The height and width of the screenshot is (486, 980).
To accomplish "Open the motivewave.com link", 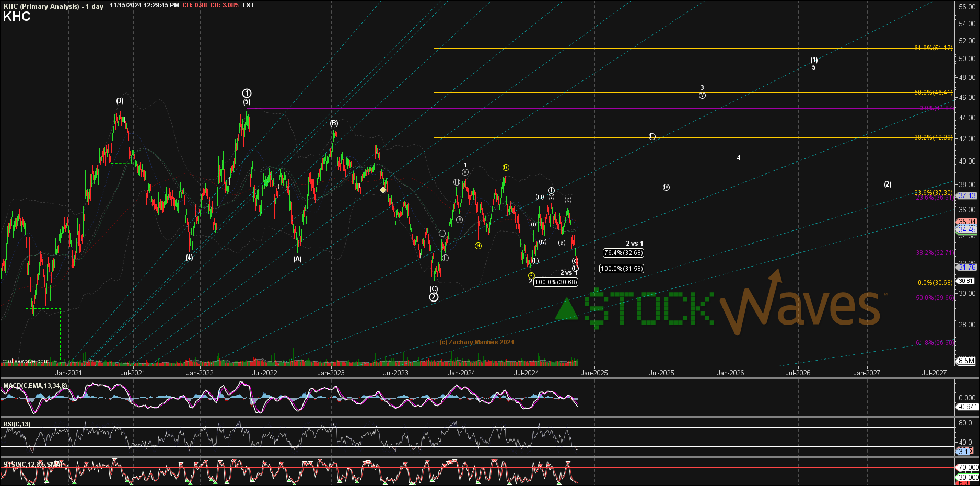I will coord(26,361).
